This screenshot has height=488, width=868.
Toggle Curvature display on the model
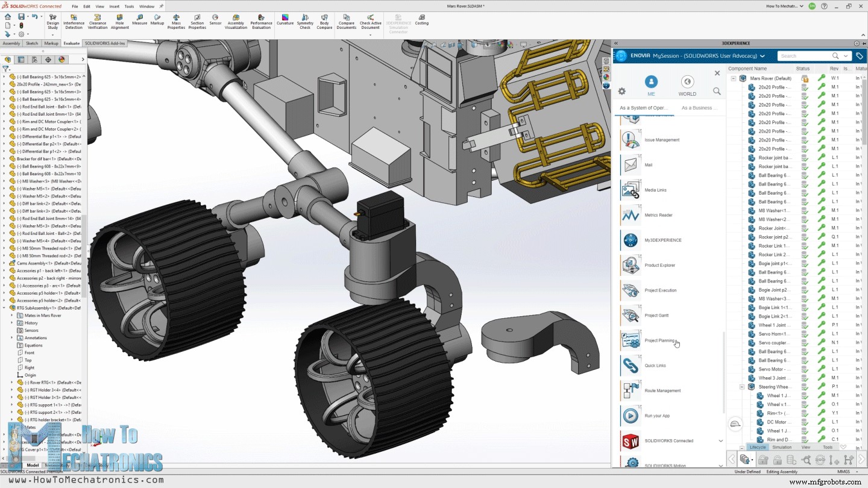[x=284, y=21]
